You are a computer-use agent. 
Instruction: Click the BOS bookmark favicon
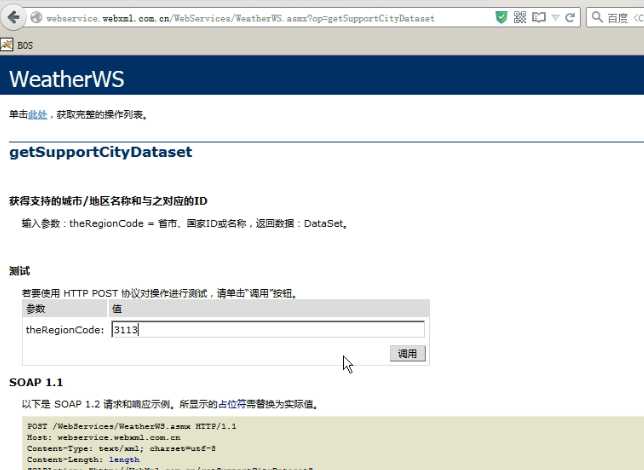tap(7, 45)
